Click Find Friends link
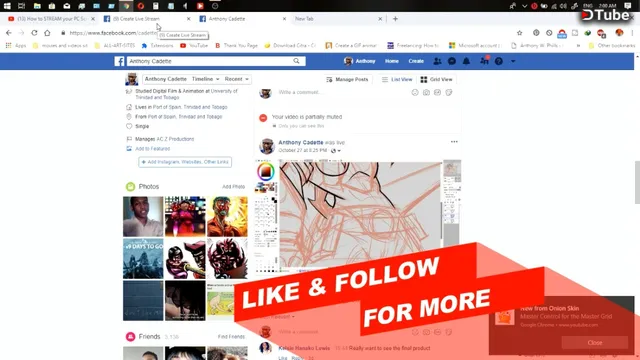 click(x=231, y=337)
